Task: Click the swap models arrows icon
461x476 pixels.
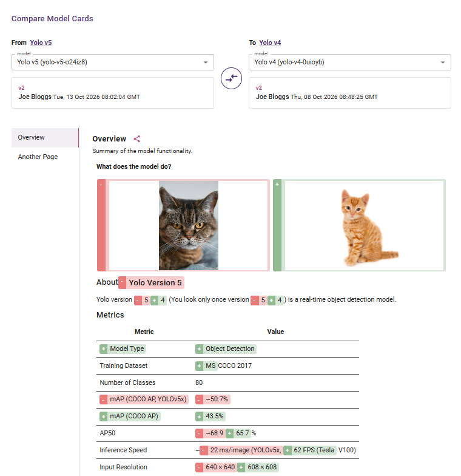Action: coord(232,78)
